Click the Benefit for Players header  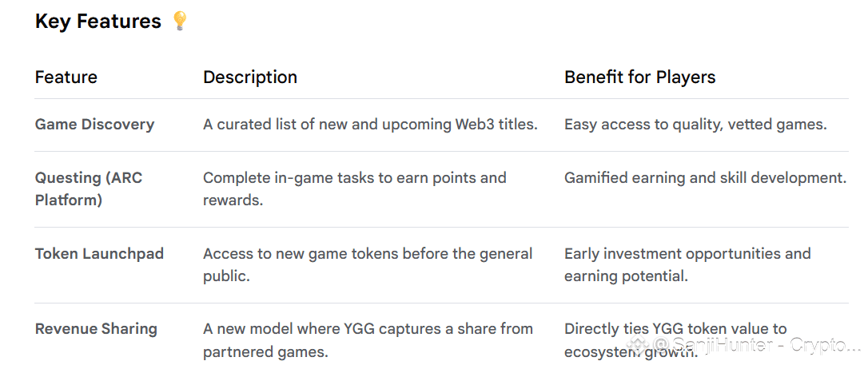[x=640, y=77]
